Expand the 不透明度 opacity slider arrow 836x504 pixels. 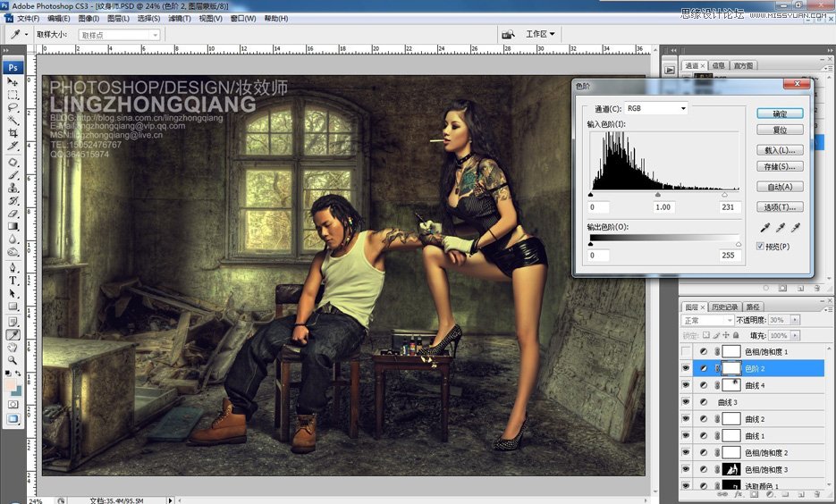(x=796, y=320)
